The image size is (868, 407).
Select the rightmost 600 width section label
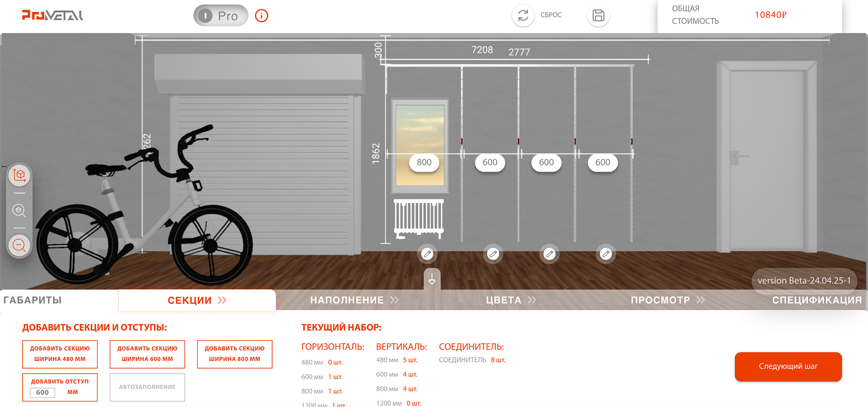click(603, 163)
